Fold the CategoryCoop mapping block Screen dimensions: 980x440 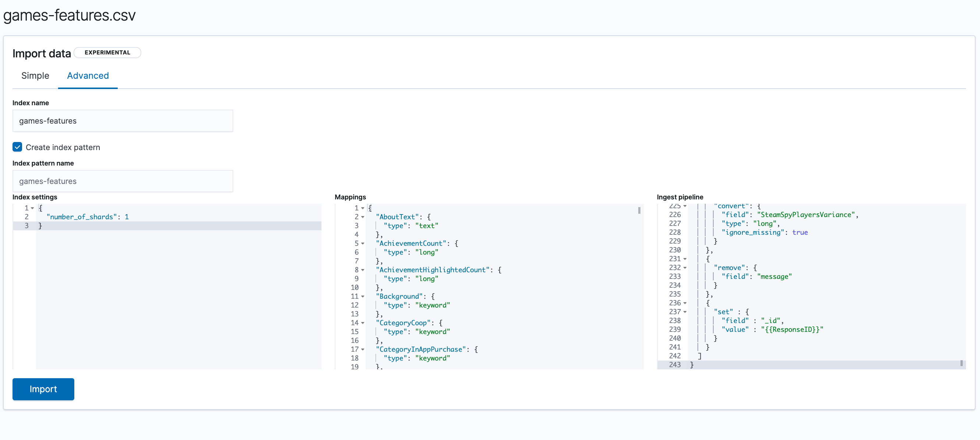[x=363, y=323]
